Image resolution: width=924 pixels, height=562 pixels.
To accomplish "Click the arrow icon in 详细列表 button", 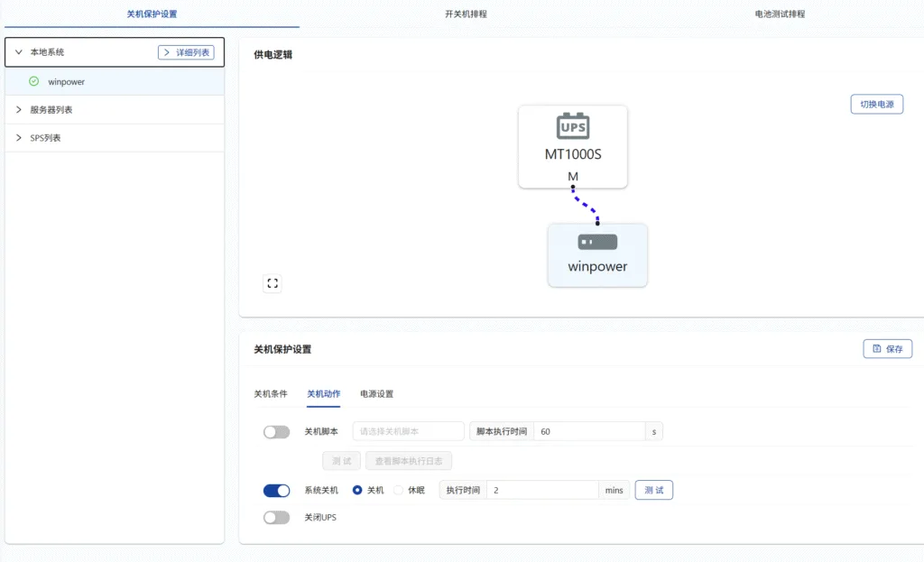I will 167,52.
